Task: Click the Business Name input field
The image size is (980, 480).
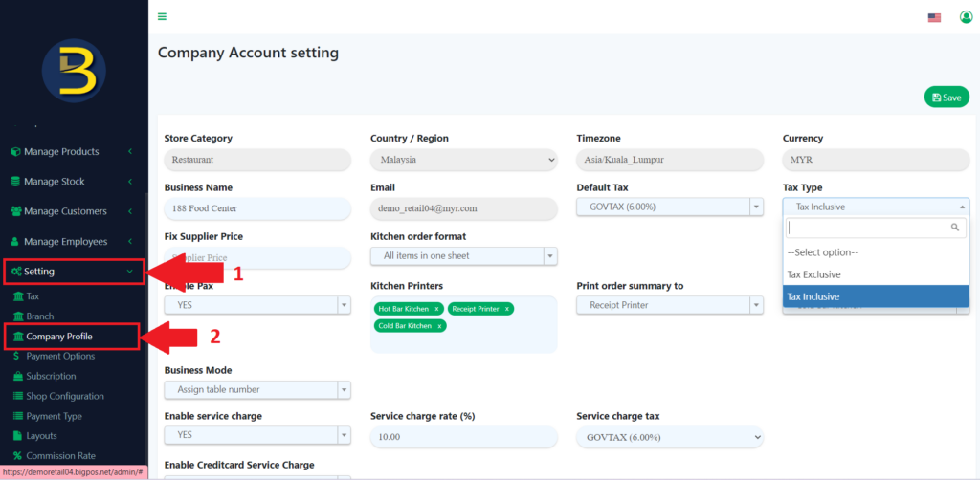Action: pos(257,207)
